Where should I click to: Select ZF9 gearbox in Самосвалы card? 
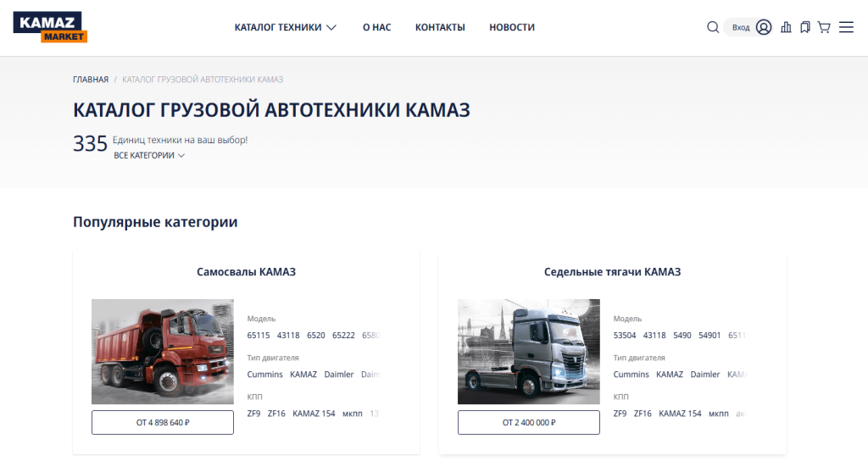click(x=253, y=414)
